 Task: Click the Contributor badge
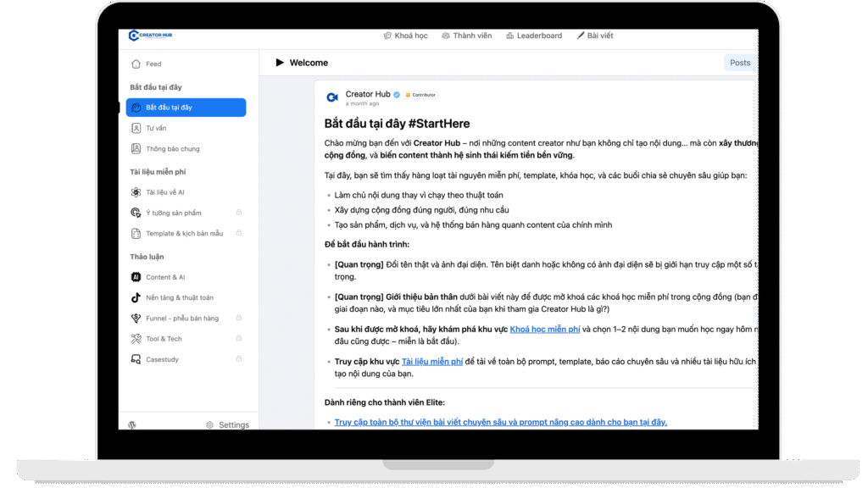point(420,95)
